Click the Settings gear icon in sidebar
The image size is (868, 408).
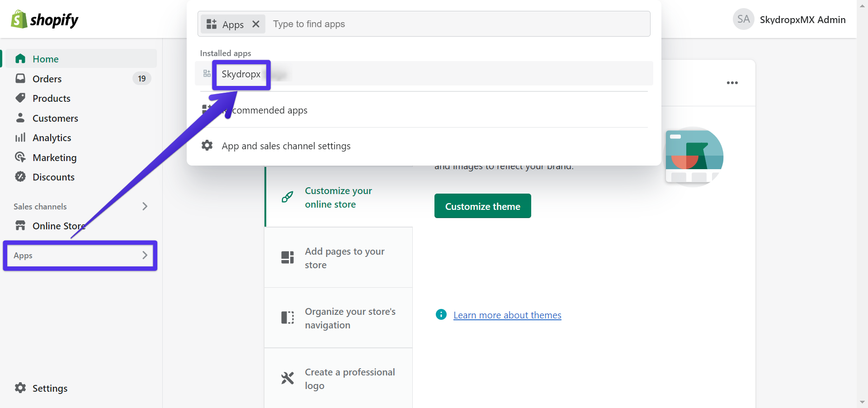pos(20,388)
